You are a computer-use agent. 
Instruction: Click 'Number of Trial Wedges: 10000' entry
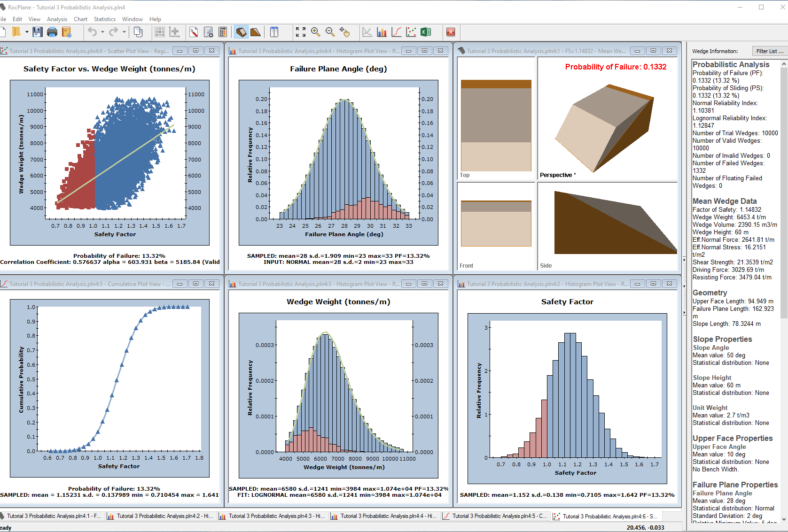click(x=735, y=133)
